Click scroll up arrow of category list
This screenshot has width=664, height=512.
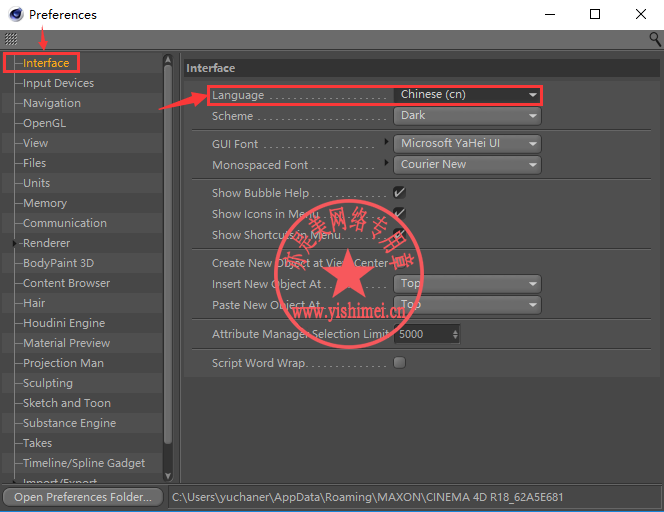168,59
